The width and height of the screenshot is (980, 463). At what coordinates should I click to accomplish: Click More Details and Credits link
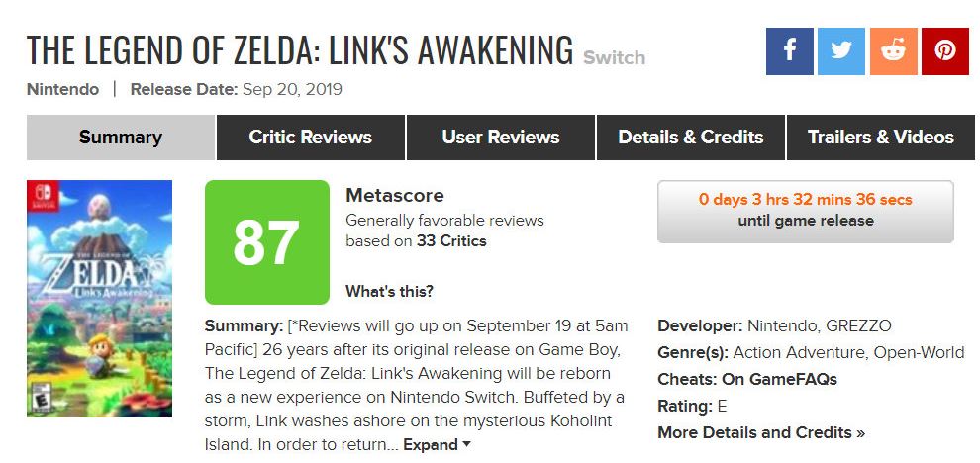[760, 432]
